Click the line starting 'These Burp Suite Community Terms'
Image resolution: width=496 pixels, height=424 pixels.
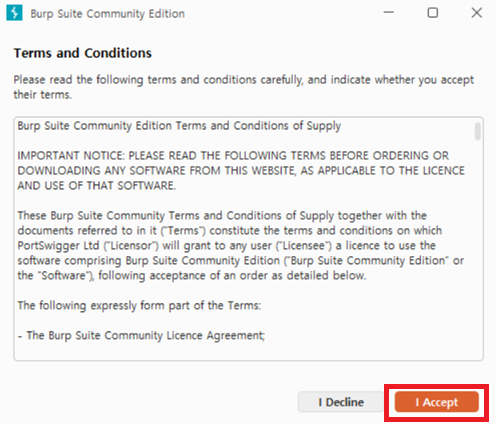tap(222, 216)
